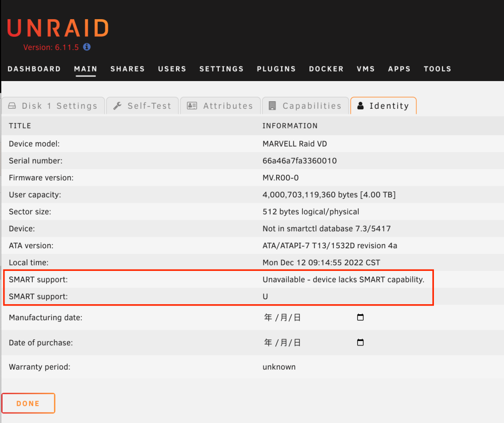Click firmware version MV.R00-0
504x423 pixels.
point(281,178)
